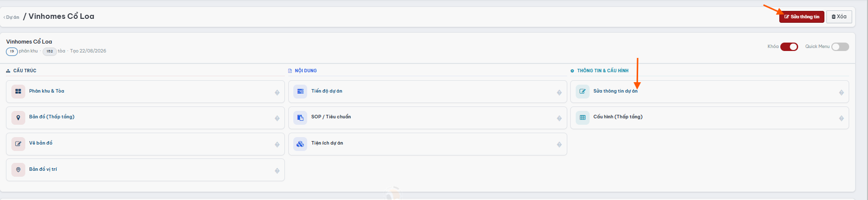
Task: Click the diamond pin icon on Vẽ bản đồ
Action: (x=277, y=145)
